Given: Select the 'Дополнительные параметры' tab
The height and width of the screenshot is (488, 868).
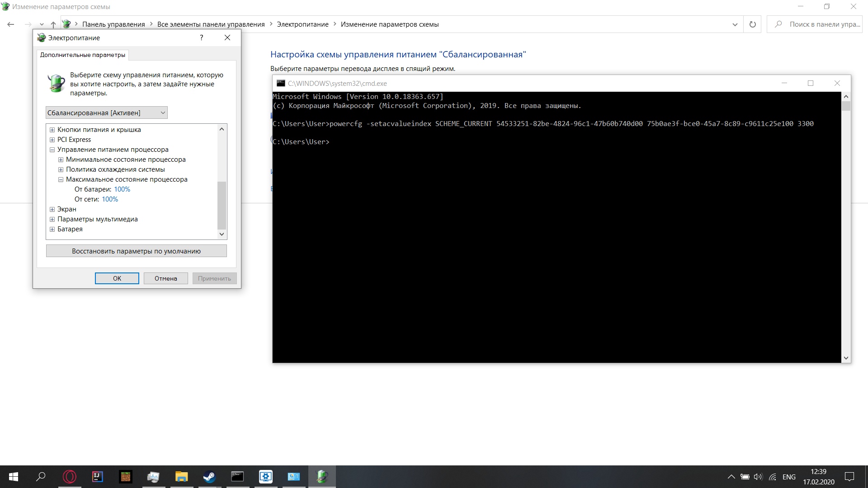Looking at the screenshot, I should (83, 55).
